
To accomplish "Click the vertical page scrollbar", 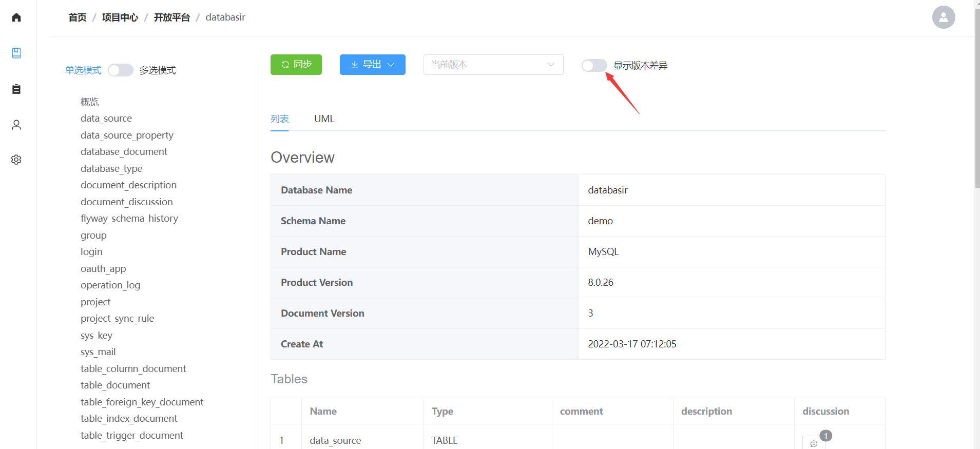I will 977,103.
